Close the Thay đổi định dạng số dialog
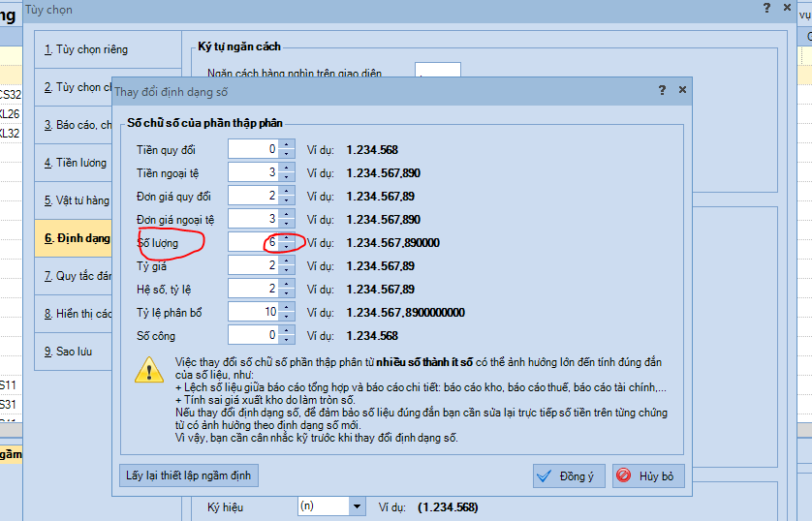The width and height of the screenshot is (812, 521). pos(682,90)
